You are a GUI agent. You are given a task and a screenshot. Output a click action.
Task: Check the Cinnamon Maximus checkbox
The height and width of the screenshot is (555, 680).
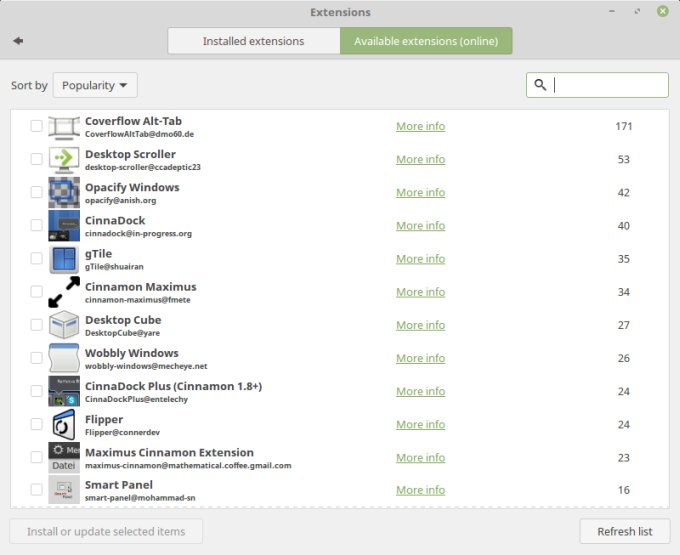point(36,292)
